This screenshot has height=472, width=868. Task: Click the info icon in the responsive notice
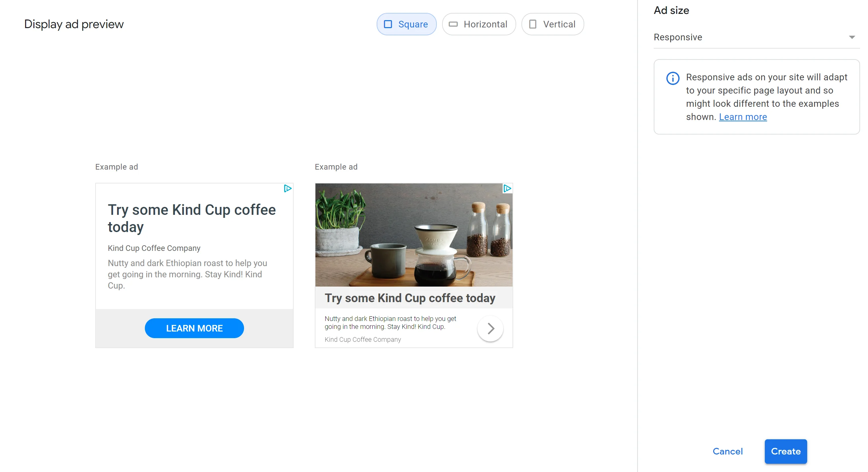pos(673,78)
